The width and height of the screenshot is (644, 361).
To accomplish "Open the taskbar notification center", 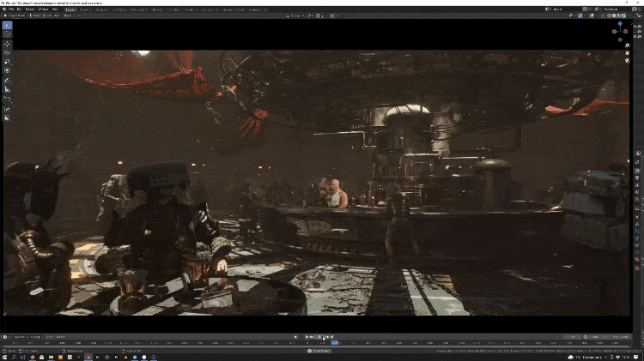I will tap(636, 358).
